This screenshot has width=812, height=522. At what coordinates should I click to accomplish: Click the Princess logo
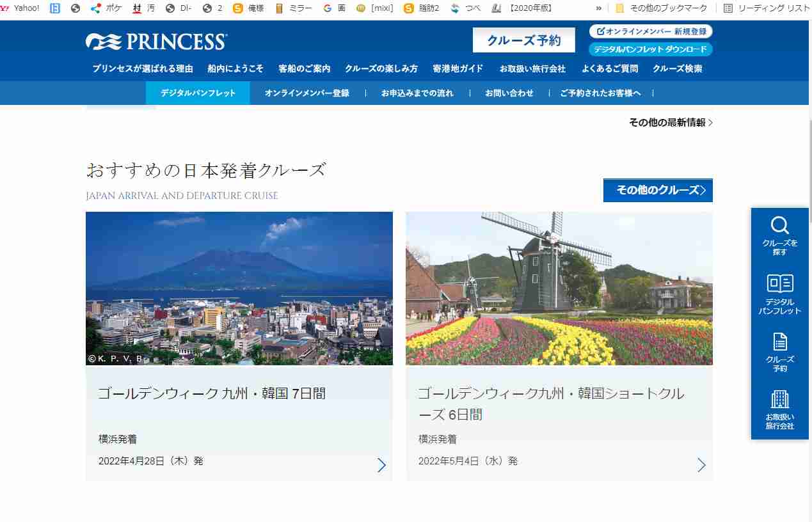(156, 42)
